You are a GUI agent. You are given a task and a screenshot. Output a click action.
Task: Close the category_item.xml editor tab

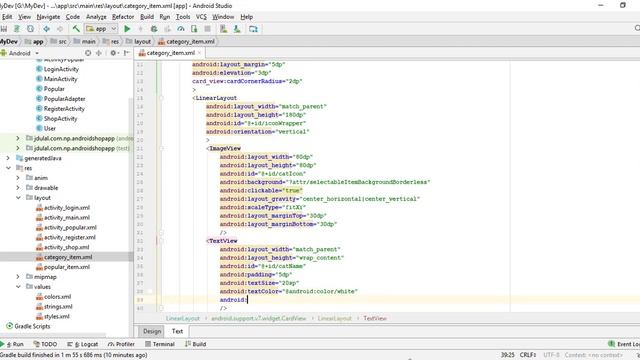click(199, 53)
